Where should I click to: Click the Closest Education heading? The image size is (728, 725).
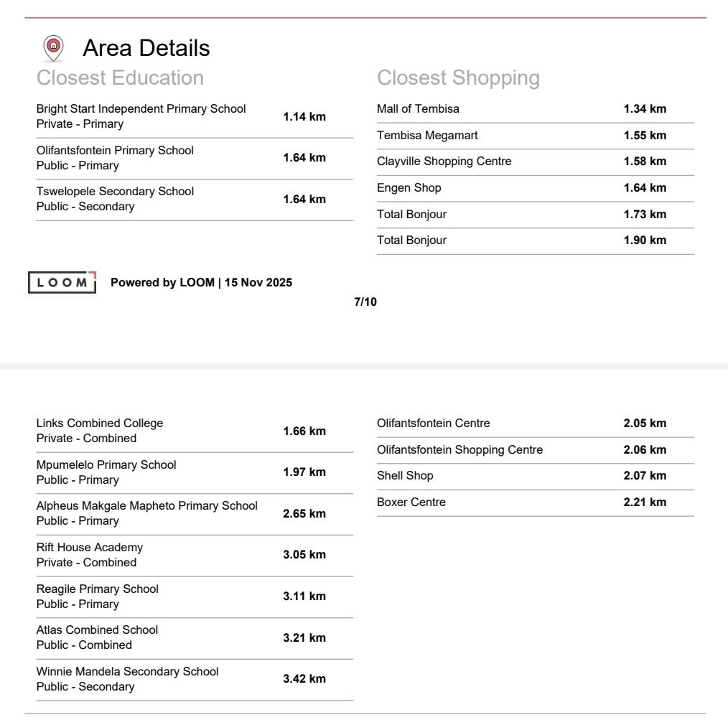point(120,78)
